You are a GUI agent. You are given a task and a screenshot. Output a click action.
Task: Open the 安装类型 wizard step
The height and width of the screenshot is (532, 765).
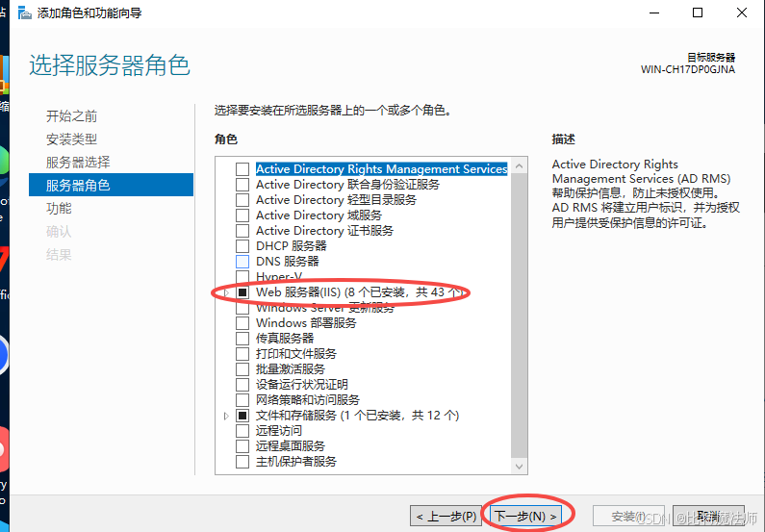coord(72,139)
